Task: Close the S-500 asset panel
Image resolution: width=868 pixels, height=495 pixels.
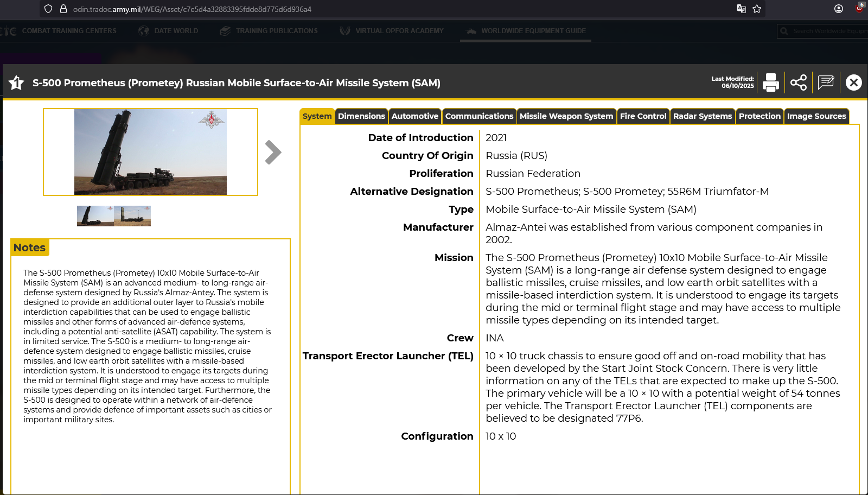Action: click(x=853, y=82)
